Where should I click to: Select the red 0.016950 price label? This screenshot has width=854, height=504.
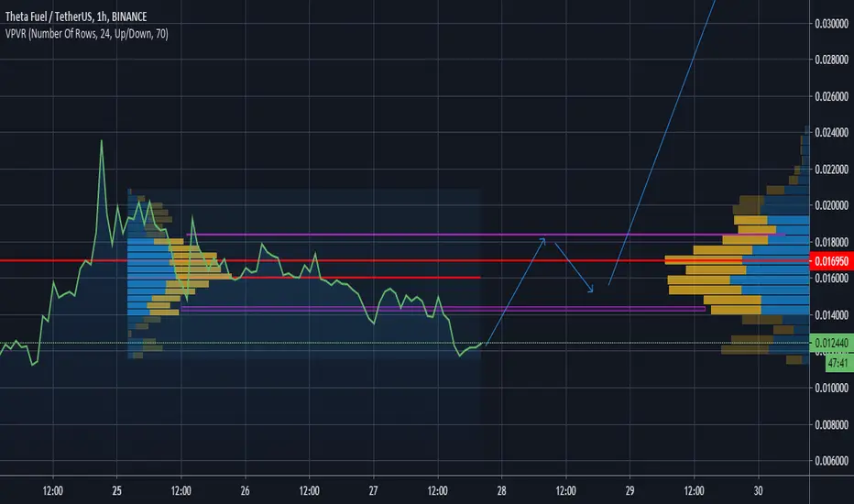(x=831, y=261)
